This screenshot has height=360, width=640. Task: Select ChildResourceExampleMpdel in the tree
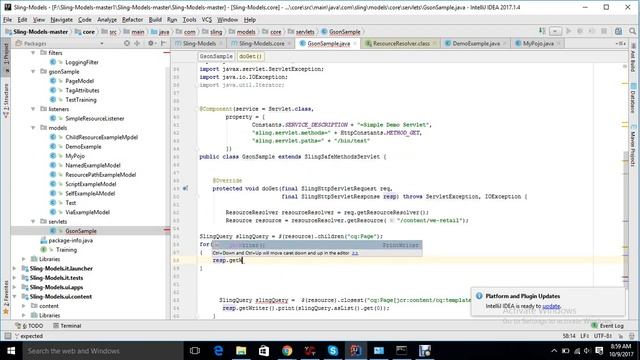(102, 137)
